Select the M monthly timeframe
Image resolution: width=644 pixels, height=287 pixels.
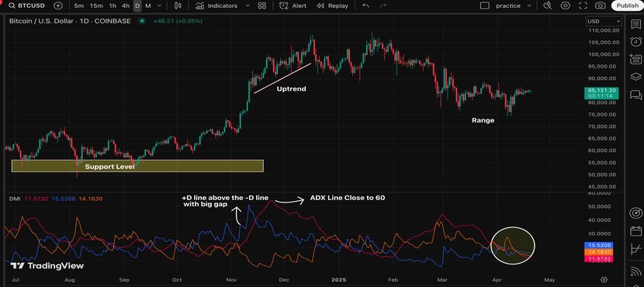tap(148, 5)
